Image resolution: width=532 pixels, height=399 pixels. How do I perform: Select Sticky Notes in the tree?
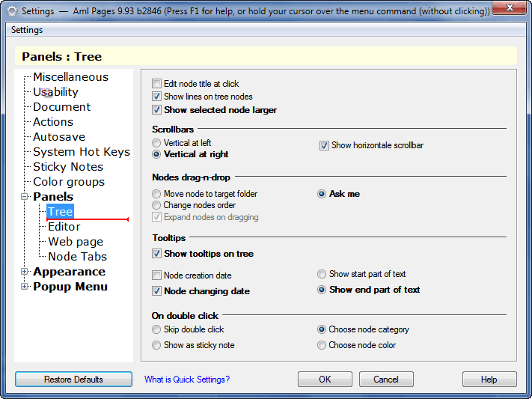(x=68, y=167)
